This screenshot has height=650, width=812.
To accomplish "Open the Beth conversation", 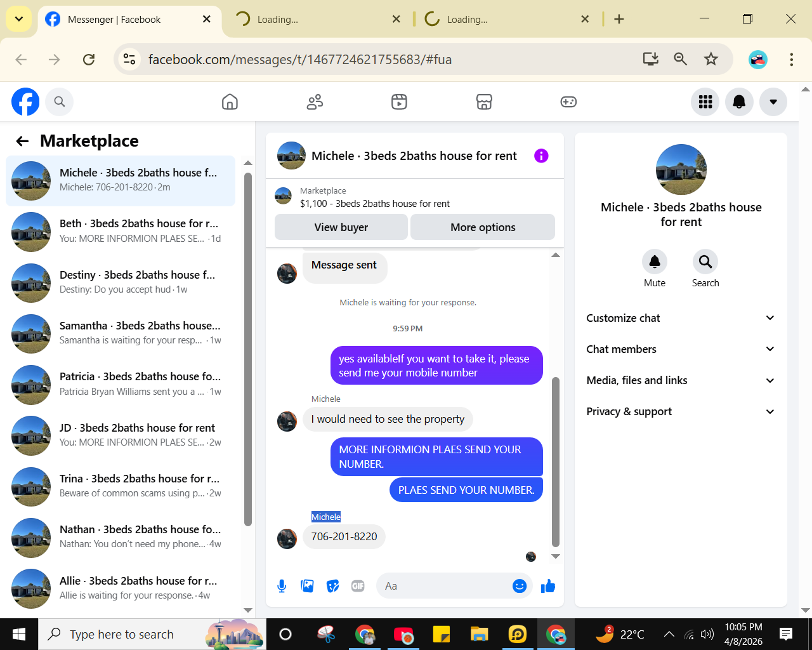I will (x=121, y=232).
